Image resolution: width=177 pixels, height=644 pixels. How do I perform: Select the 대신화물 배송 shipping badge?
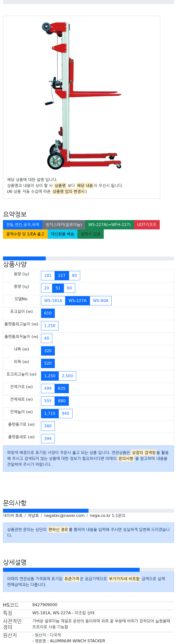tap(62, 234)
